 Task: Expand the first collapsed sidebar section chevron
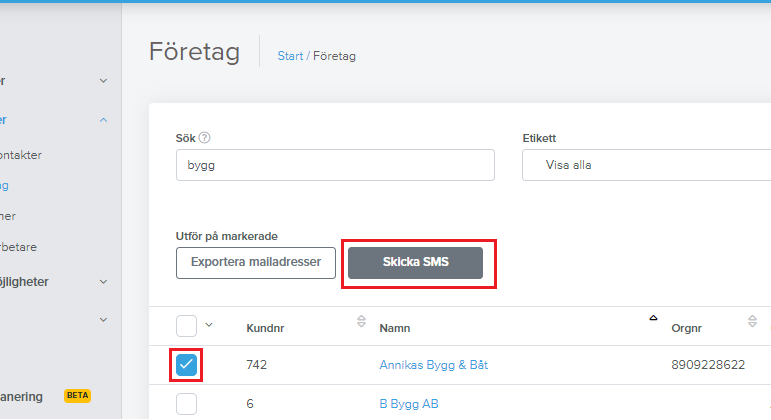point(103,81)
